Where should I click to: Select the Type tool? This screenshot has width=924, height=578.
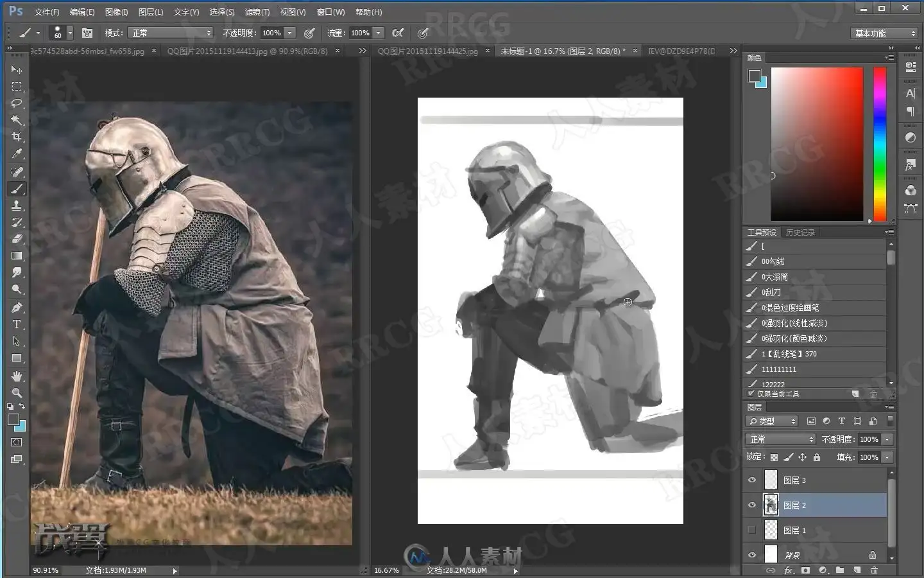click(17, 324)
